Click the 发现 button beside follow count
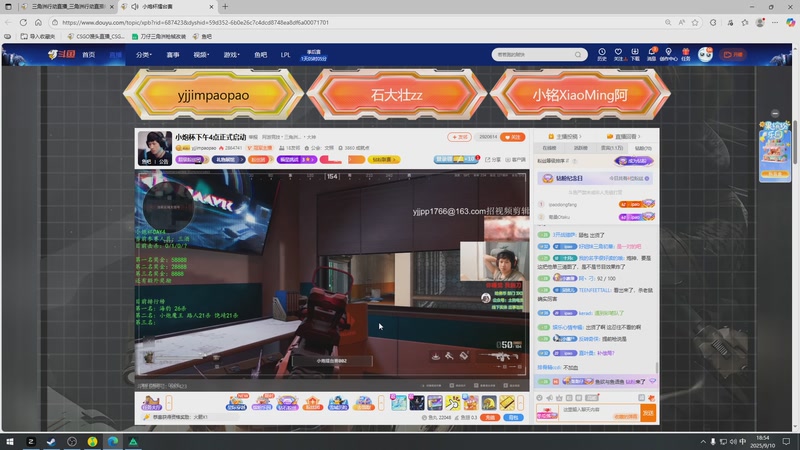Screen dimensions: 800x450 click(x=459, y=137)
